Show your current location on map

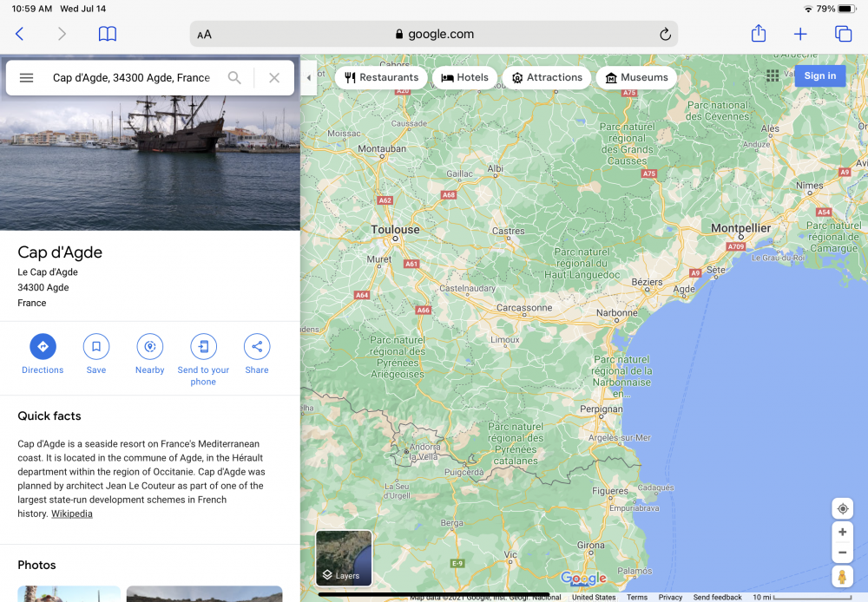click(x=842, y=509)
